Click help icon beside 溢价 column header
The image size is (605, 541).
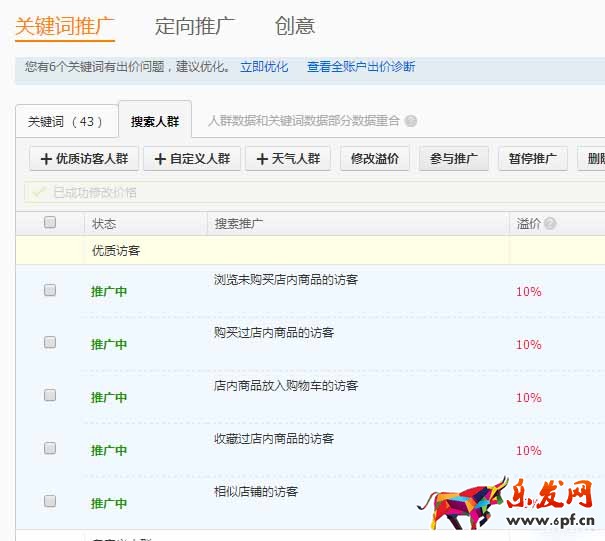[x=550, y=224]
